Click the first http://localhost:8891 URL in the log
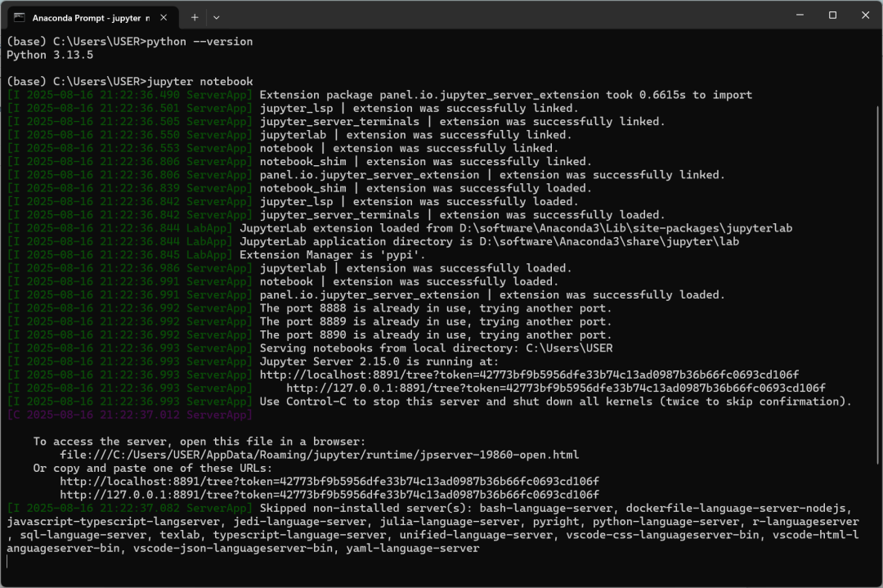 [529, 375]
